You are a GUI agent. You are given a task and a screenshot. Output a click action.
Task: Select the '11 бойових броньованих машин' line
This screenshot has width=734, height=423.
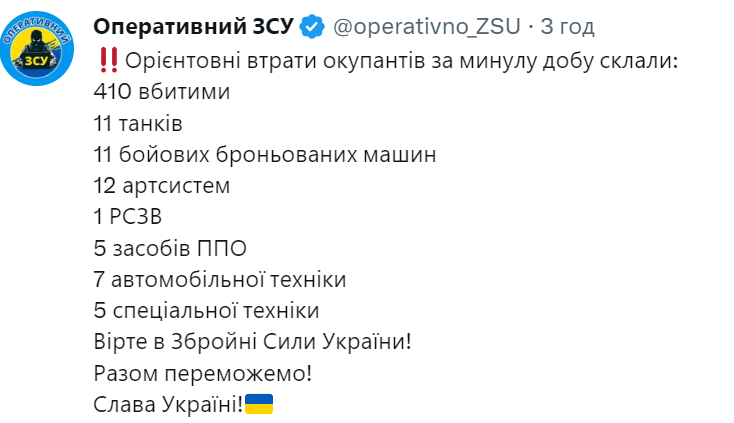pyautogui.click(x=265, y=154)
